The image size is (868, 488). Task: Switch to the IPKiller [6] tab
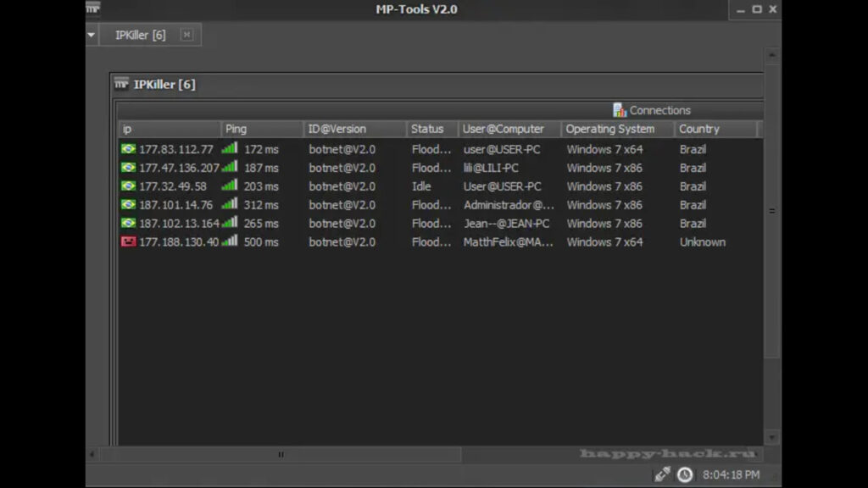point(140,35)
